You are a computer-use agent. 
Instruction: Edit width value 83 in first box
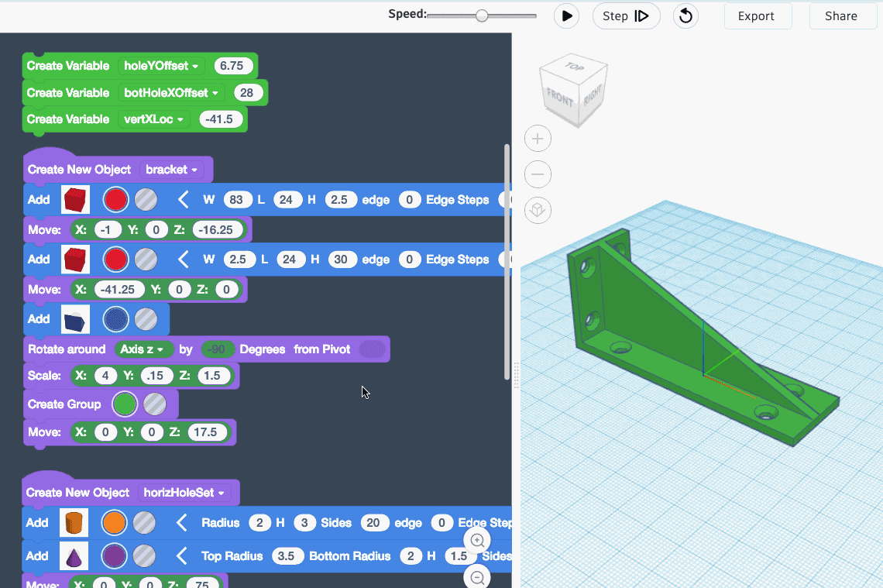click(x=236, y=200)
